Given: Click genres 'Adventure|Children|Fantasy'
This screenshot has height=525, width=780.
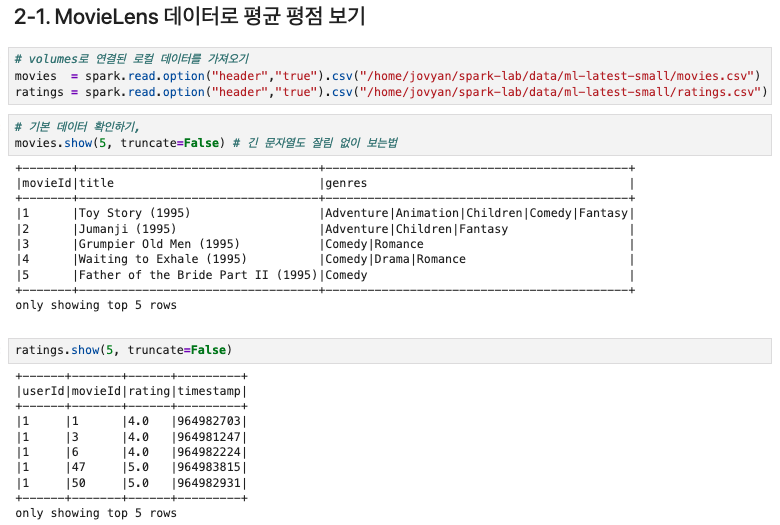Looking at the screenshot, I should (417, 229).
